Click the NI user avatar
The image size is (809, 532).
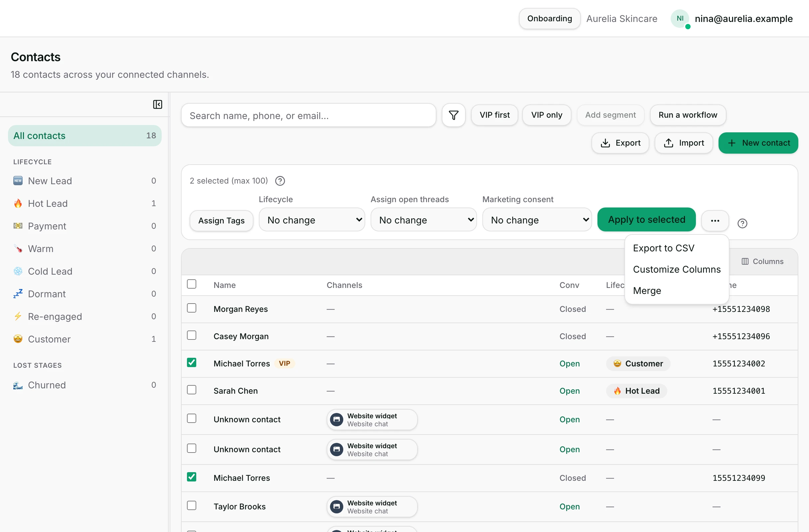680,18
